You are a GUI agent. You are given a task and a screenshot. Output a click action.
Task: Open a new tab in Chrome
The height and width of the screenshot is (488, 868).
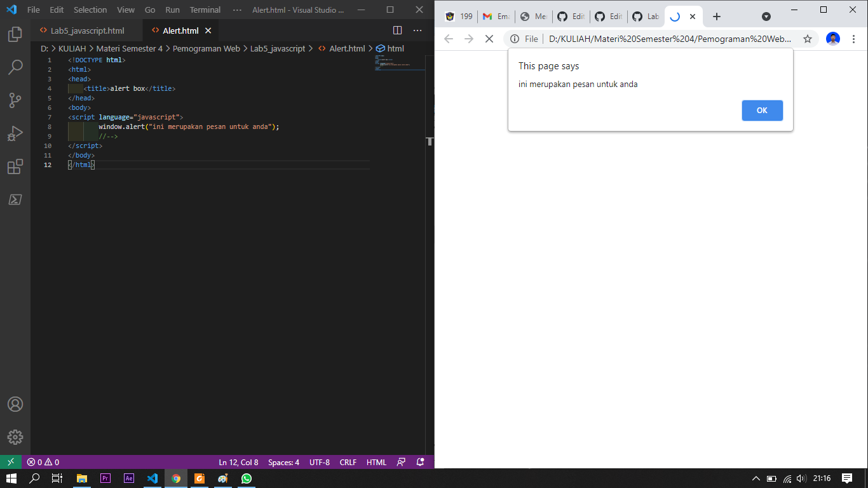point(717,17)
